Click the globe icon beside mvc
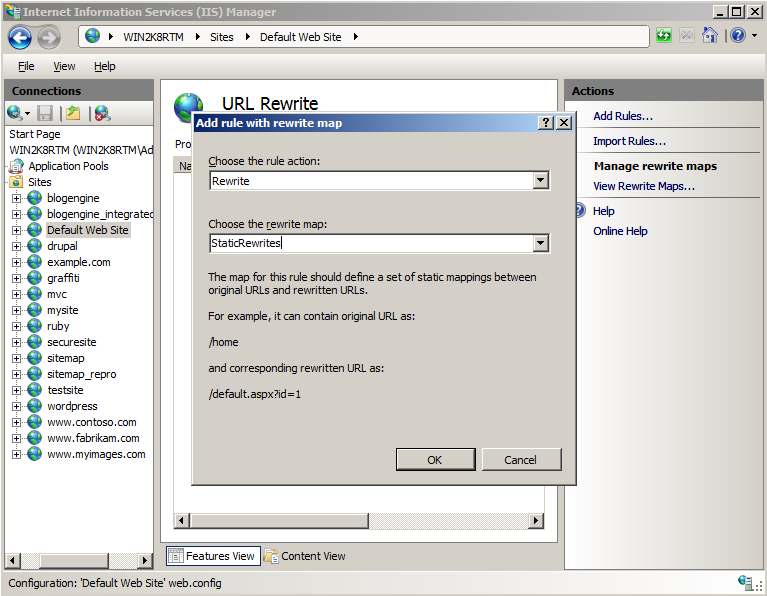 pos(34,294)
